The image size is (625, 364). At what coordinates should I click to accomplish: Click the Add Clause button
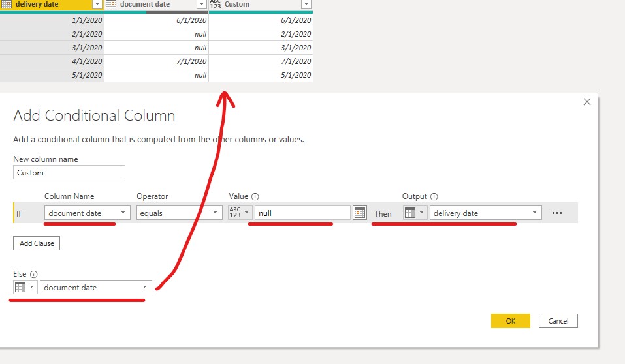pos(37,243)
